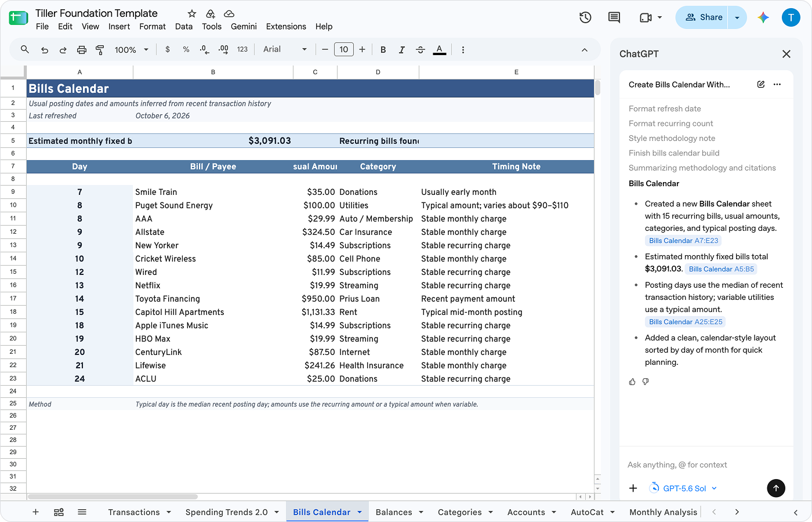Give thumbs up to ChatGPT response

point(632,382)
